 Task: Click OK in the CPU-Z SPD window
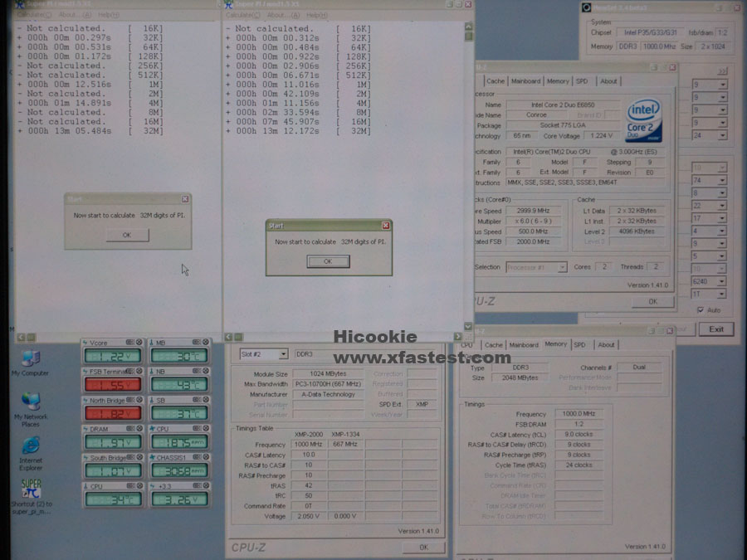click(x=423, y=548)
